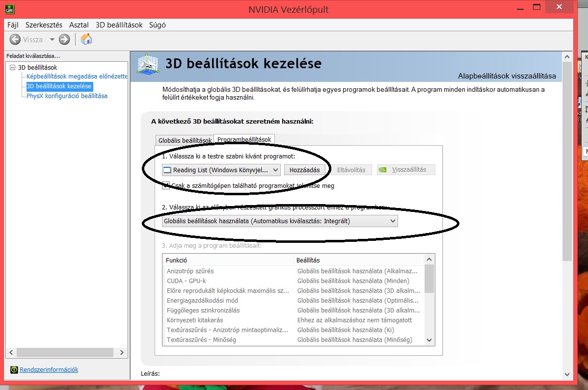Click the Rendszerinformációk icon

tap(14, 370)
